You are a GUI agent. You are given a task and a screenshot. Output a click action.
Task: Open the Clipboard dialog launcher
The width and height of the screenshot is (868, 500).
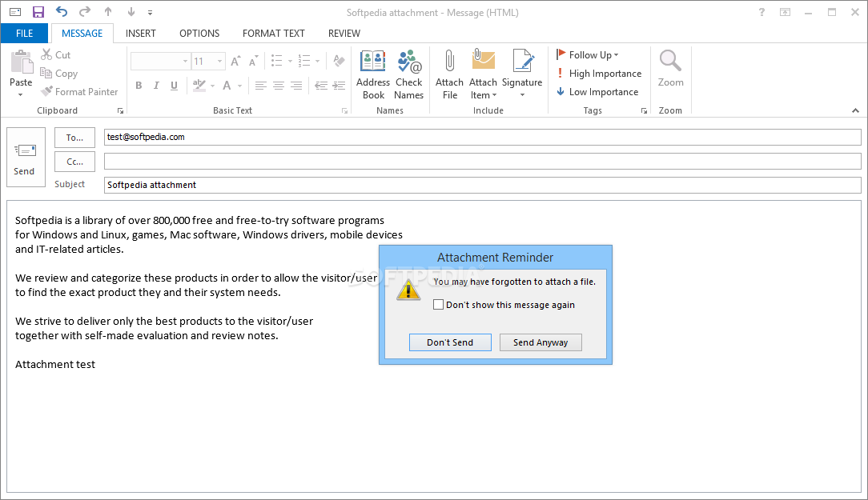click(121, 110)
